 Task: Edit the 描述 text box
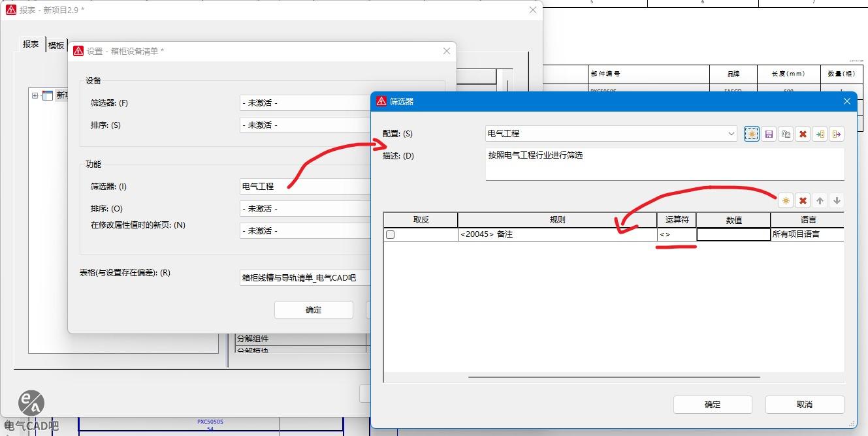665,164
